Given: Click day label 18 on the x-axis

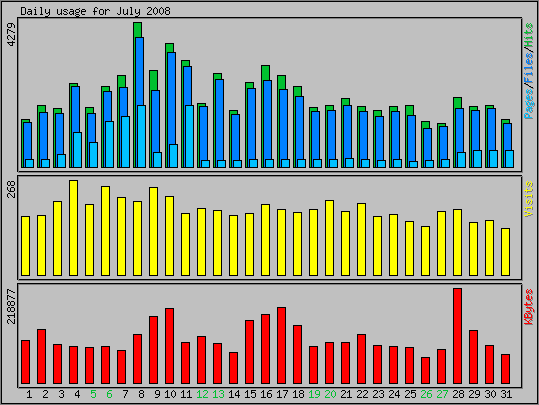Looking at the screenshot, I should 298,394.
